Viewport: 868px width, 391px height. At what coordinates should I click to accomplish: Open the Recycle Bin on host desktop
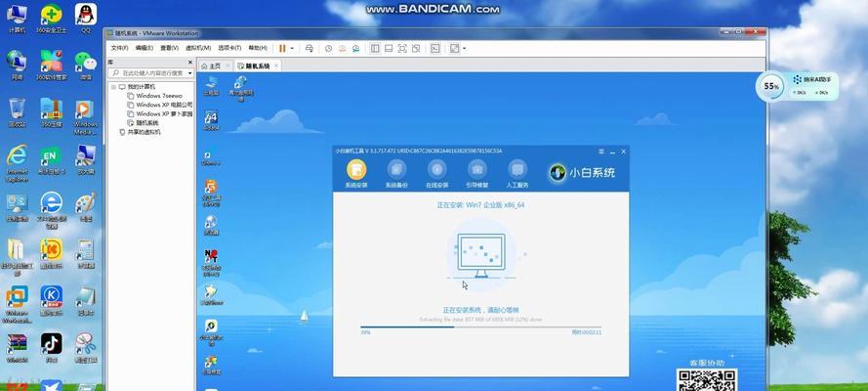pos(18,112)
